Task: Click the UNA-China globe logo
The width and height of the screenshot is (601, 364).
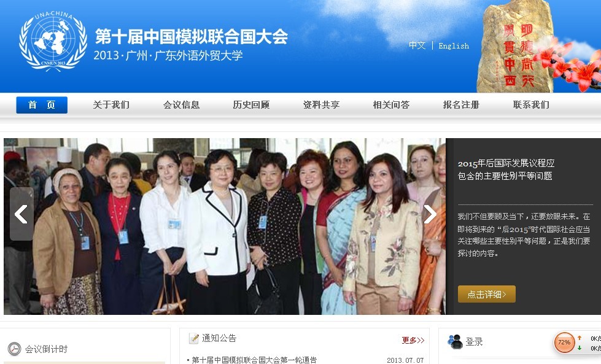Action: coord(53,41)
